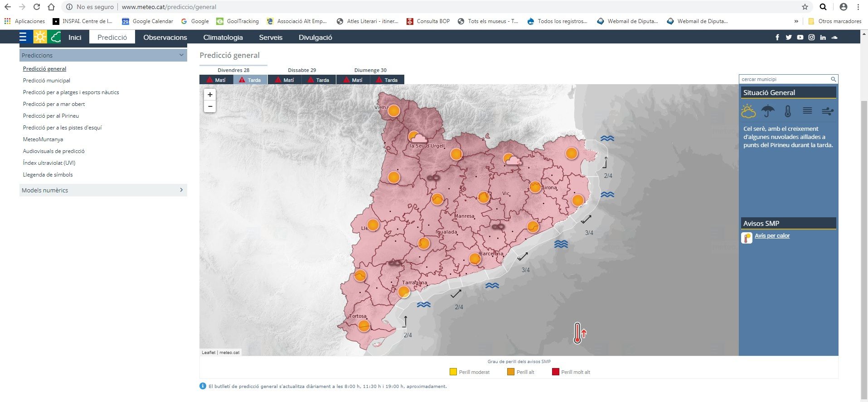Viewport: 868px width, 402px height.
Task: Click the heat alert icon under Avisos SMP
Action: [747, 238]
